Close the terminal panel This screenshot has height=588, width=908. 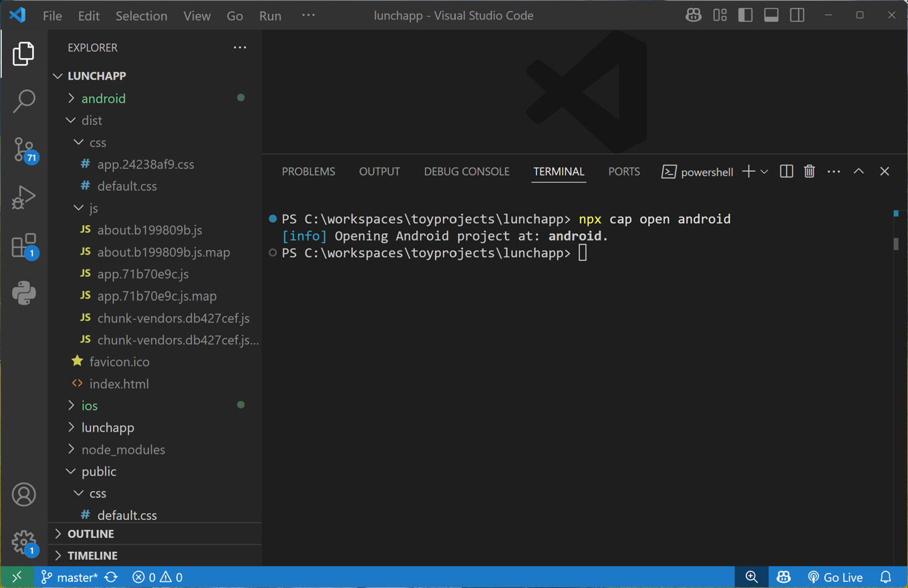(885, 172)
